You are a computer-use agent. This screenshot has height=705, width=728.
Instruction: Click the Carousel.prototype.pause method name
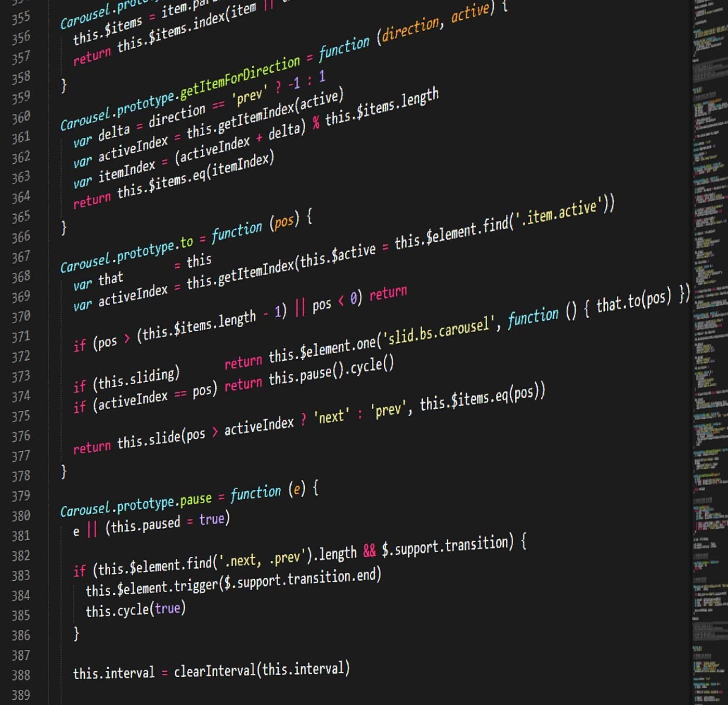tap(196, 500)
